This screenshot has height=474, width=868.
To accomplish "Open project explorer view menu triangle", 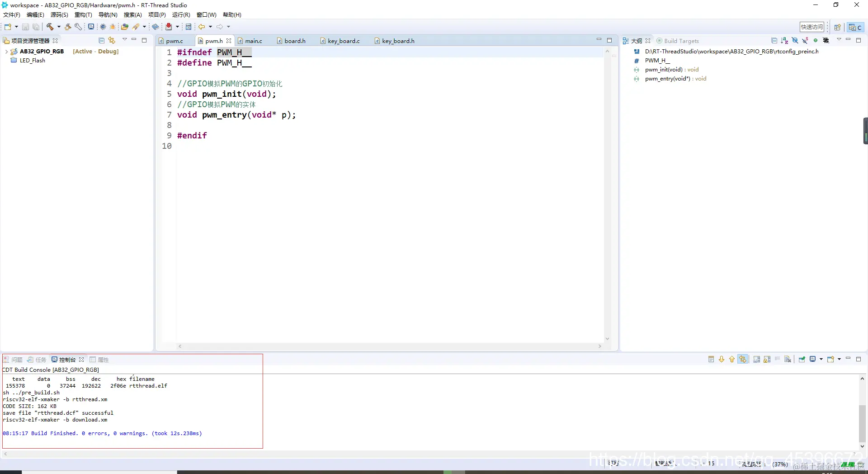I will coord(124,40).
